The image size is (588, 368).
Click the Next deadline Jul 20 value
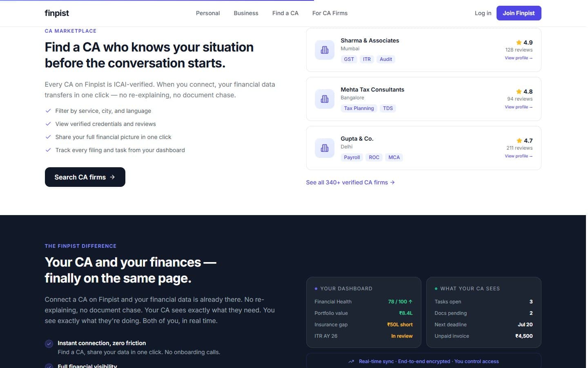(x=525, y=325)
